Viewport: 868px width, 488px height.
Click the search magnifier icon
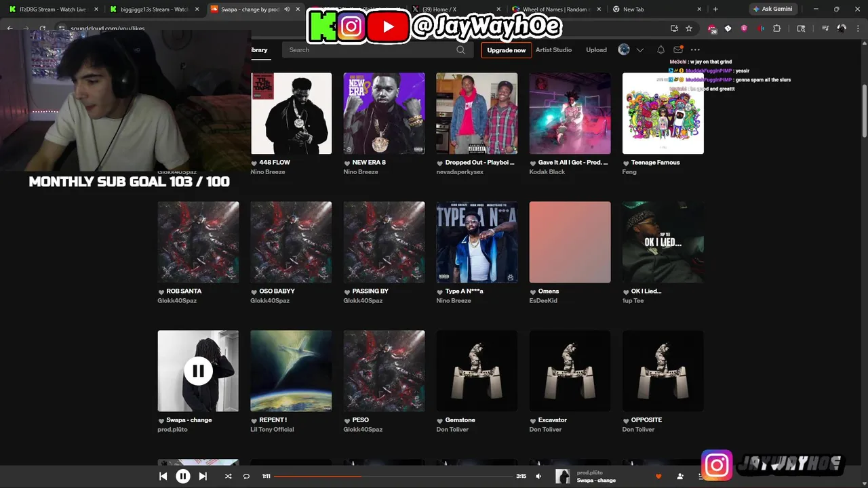coord(461,50)
